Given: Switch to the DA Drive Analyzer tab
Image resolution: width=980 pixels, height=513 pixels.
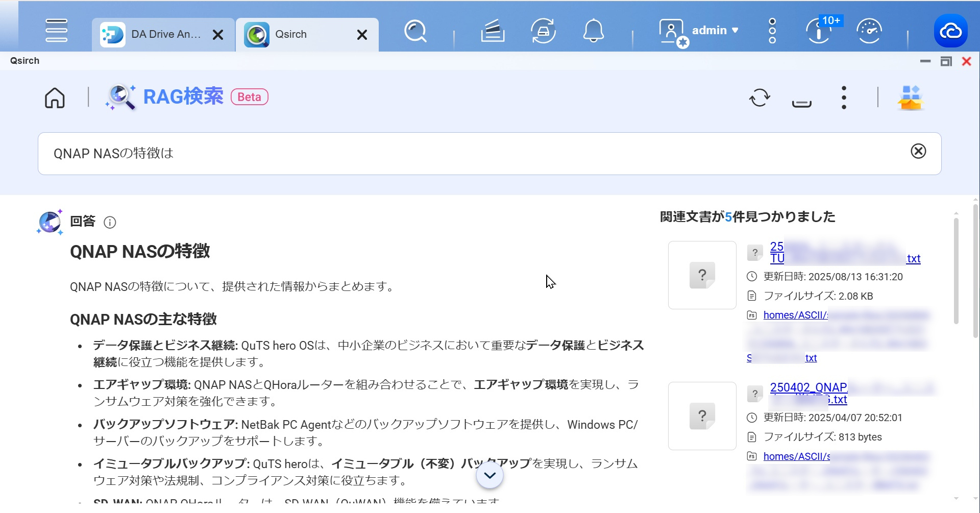Looking at the screenshot, I should (163, 35).
